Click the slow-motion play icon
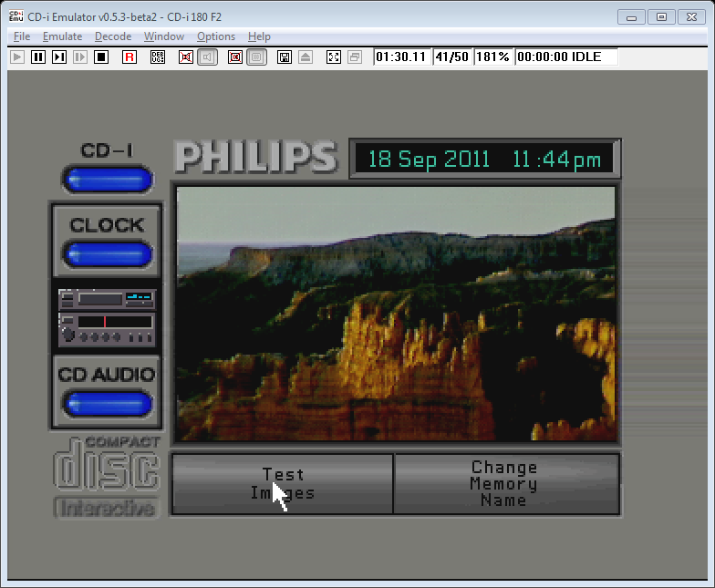 coord(80,57)
